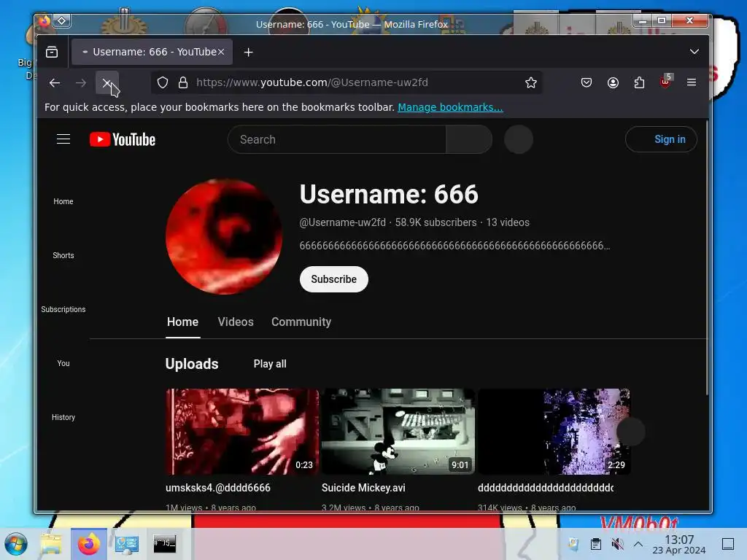Go to the YouTube logo home
Image resolution: width=747 pixels, height=560 pixels.
(123, 139)
